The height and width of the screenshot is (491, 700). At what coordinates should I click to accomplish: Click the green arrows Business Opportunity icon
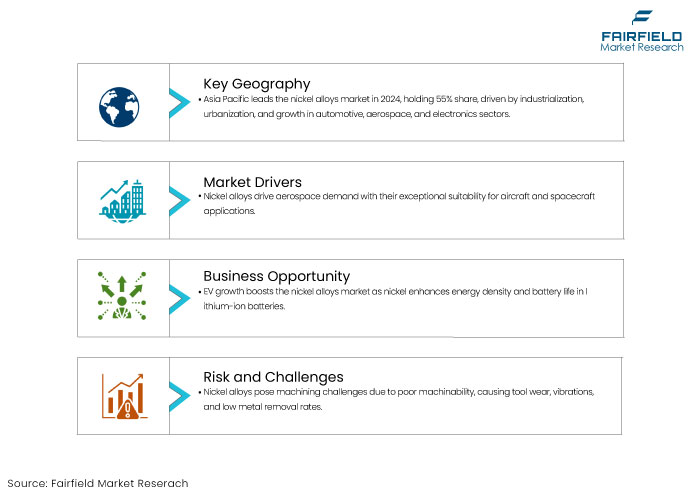point(122,295)
